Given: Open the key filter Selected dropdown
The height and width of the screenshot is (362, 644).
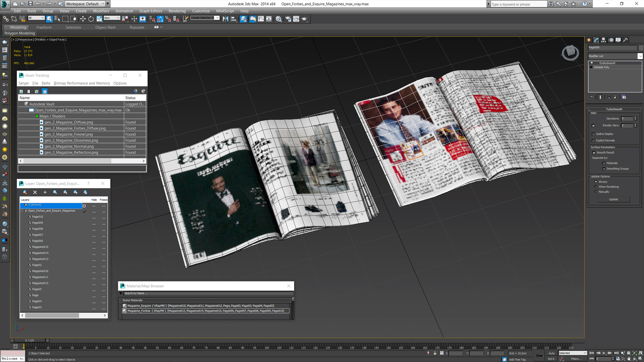Looking at the screenshot, I should click(573, 353).
